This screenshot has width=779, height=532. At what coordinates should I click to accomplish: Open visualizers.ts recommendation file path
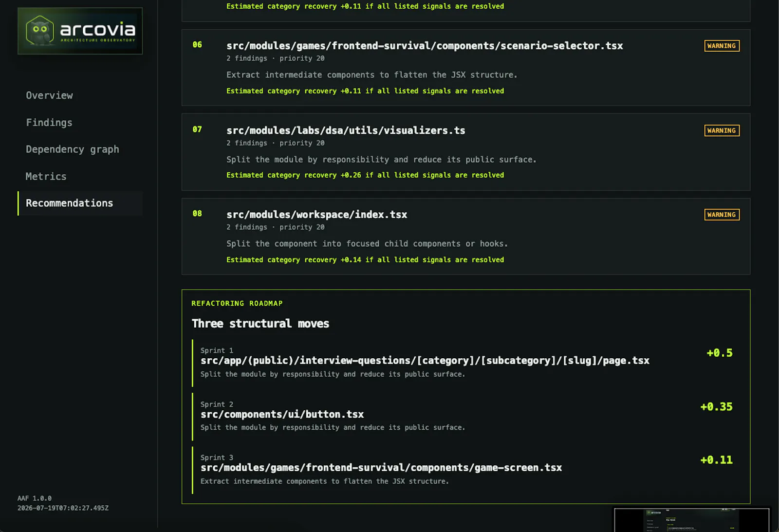coord(346,130)
